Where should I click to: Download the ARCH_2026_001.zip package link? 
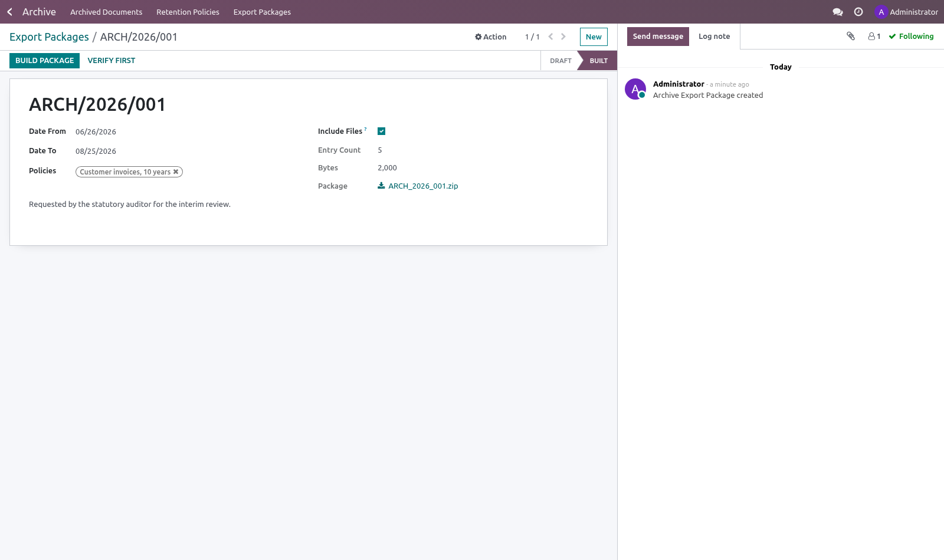tap(423, 186)
